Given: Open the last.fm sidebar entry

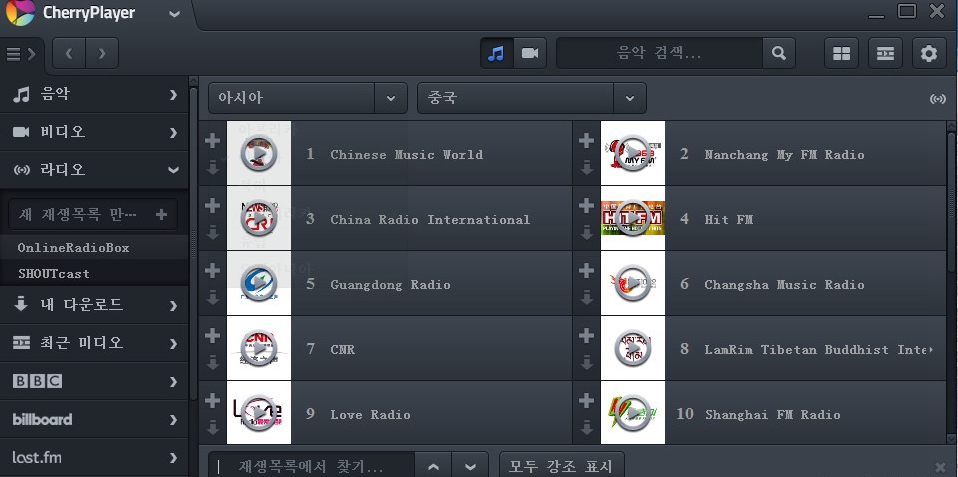Looking at the screenshot, I should (94, 457).
